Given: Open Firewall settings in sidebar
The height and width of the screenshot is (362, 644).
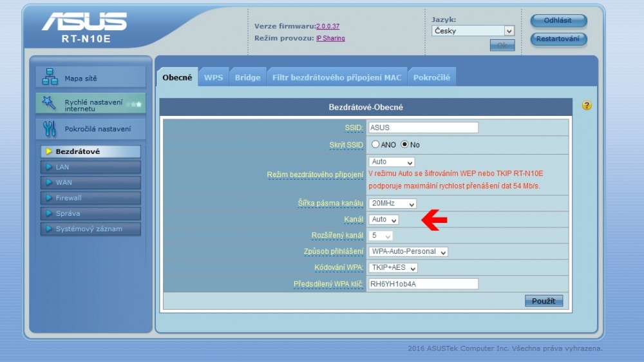Looking at the screenshot, I should (90, 198).
